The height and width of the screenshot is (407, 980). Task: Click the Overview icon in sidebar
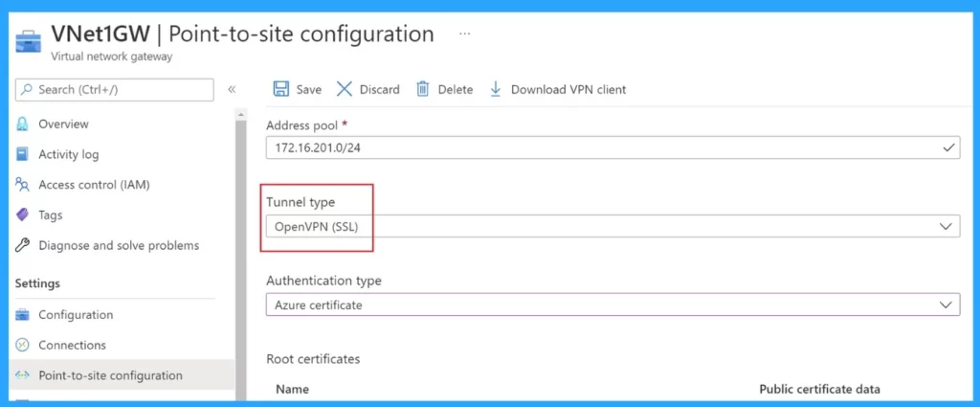23,124
